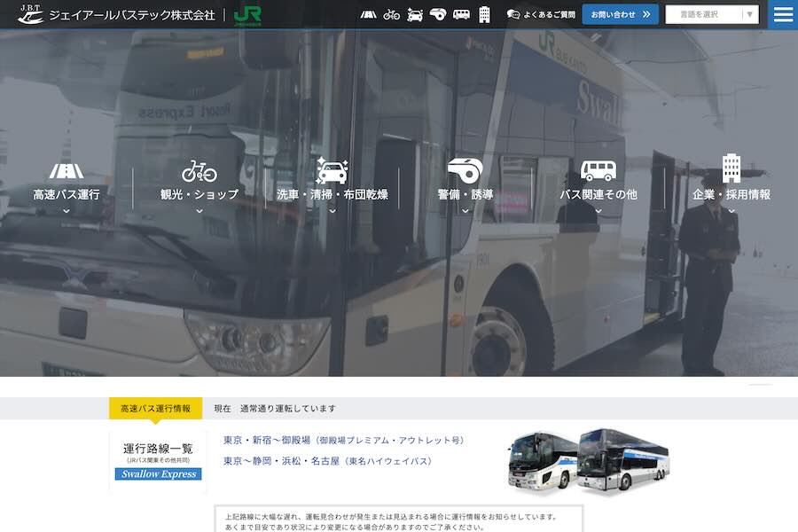Open 言語を選択 language dropdown
This screenshot has height=532, width=798.
coord(712,15)
